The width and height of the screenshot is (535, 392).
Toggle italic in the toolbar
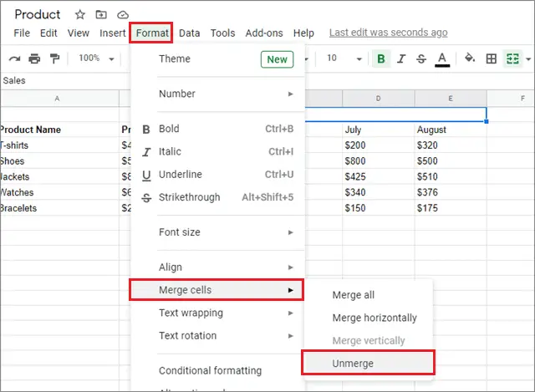click(401, 59)
